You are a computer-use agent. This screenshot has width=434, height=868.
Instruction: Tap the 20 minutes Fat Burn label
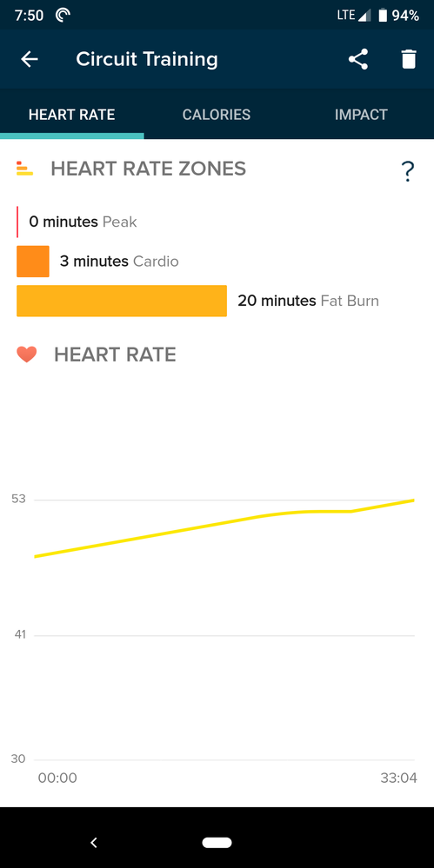pyautogui.click(x=308, y=301)
